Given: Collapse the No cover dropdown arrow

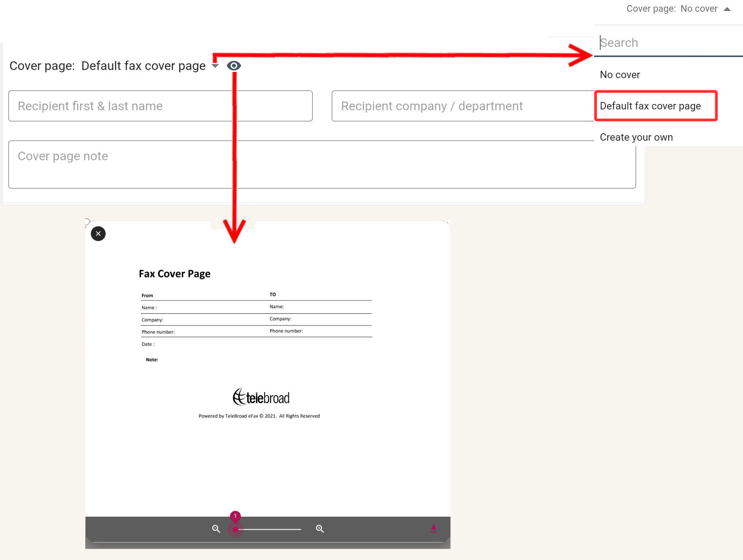Looking at the screenshot, I should click(x=727, y=9).
